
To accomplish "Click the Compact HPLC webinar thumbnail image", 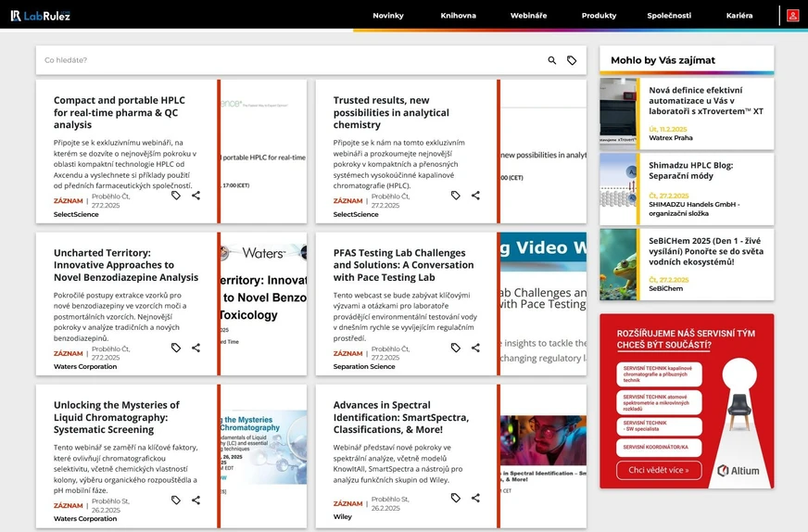I will point(263,152).
